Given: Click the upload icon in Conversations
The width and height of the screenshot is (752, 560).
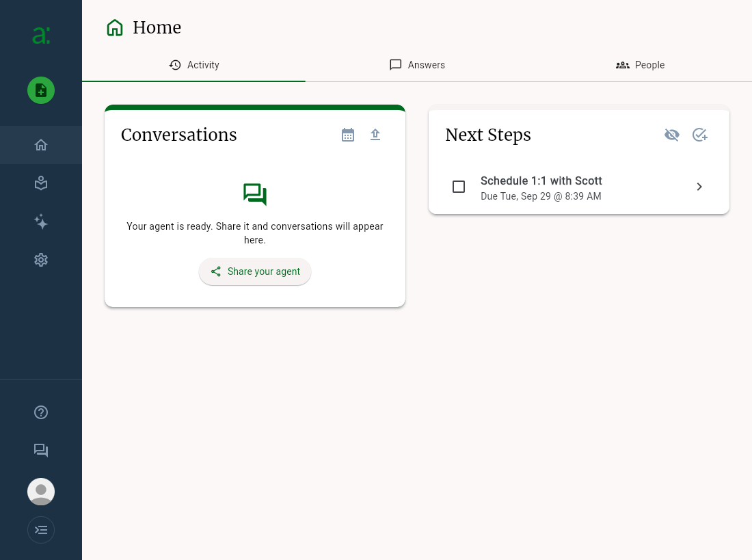Looking at the screenshot, I should 375,135.
